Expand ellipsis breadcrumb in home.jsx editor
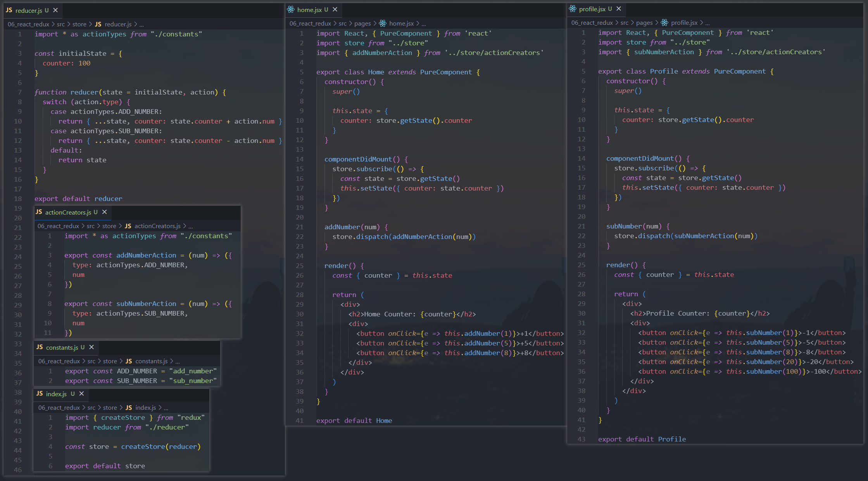 (x=424, y=24)
